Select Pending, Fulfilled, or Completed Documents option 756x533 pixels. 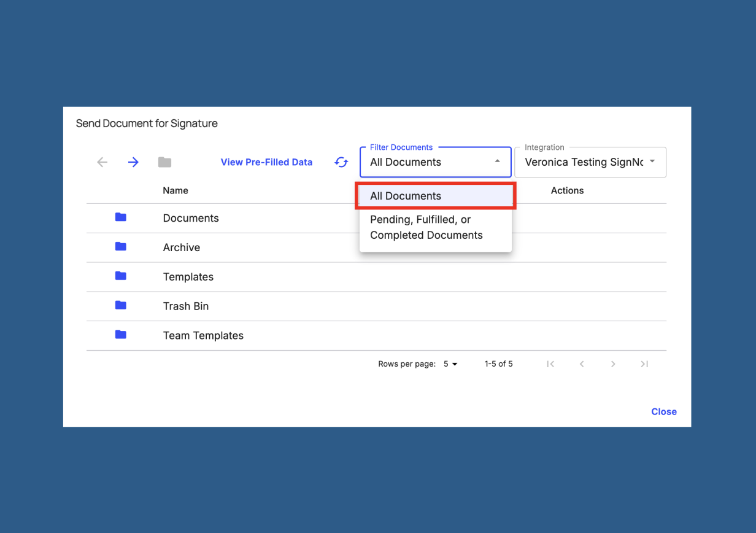tap(436, 227)
